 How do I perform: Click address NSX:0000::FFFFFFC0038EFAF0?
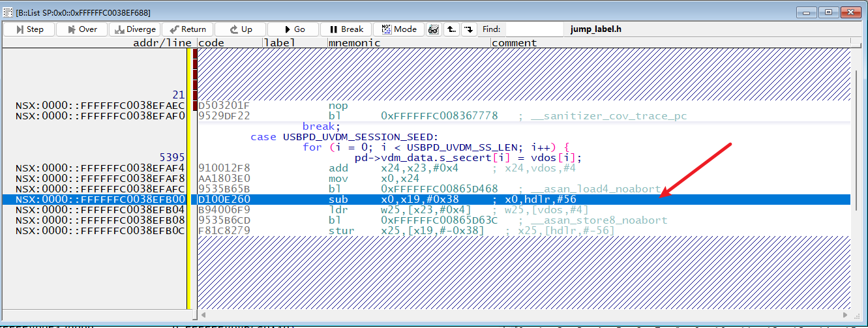tap(100, 116)
